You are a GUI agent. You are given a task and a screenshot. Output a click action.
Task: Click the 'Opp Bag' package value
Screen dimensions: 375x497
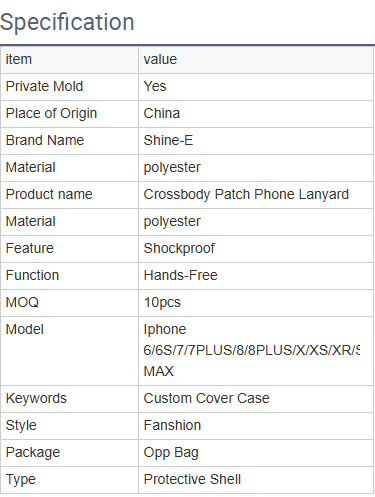point(171,453)
